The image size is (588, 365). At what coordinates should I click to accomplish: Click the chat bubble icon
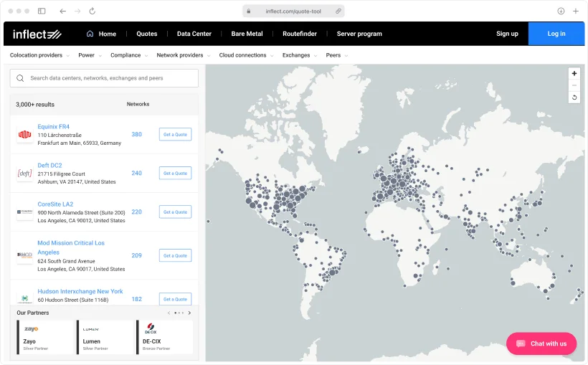point(521,343)
